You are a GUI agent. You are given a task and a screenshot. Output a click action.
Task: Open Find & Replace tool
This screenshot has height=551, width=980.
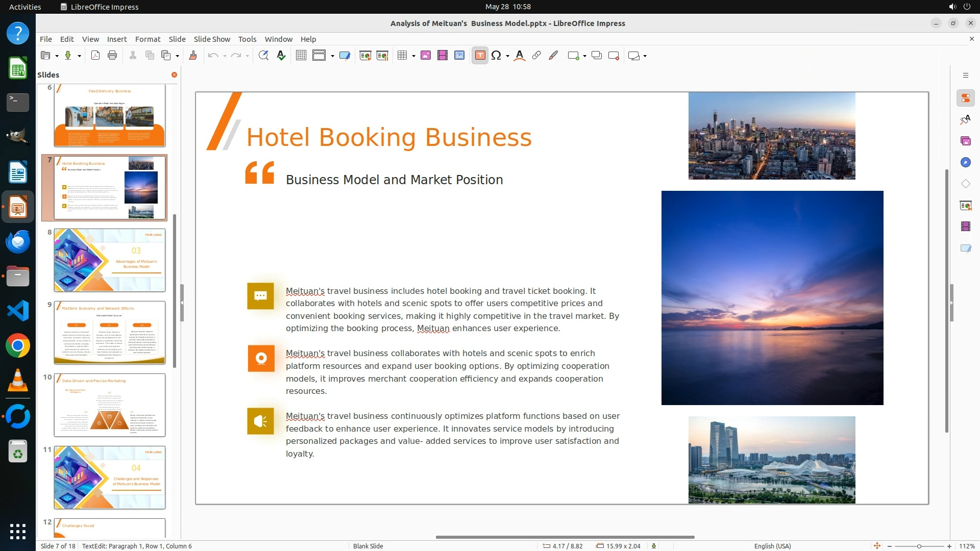(x=263, y=56)
